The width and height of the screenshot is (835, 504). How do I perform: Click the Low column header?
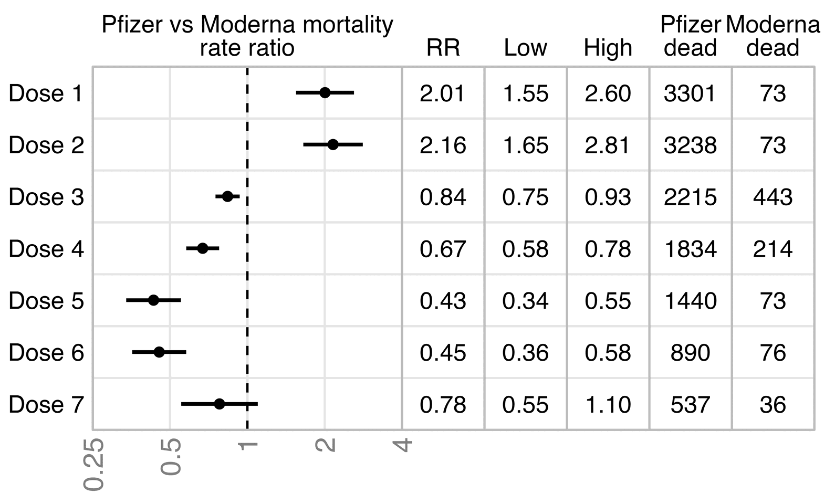click(x=525, y=48)
